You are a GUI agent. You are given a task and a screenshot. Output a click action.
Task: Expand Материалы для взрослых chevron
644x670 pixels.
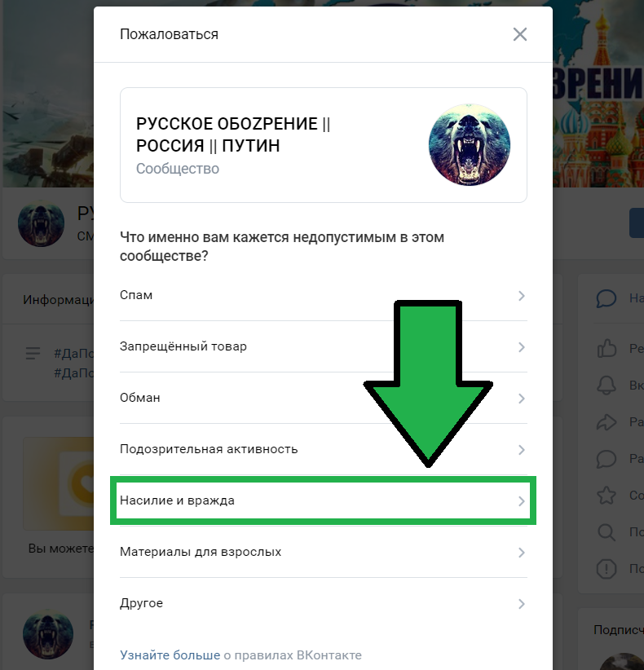[522, 553]
